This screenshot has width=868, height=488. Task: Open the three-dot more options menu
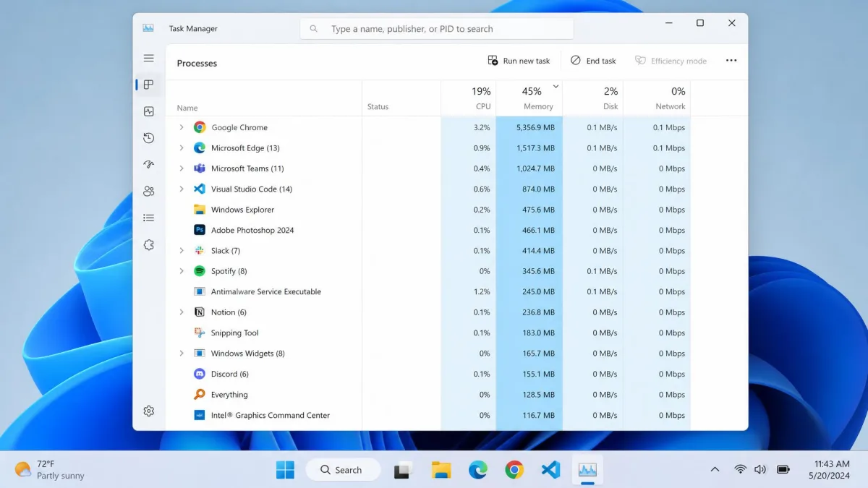731,61
